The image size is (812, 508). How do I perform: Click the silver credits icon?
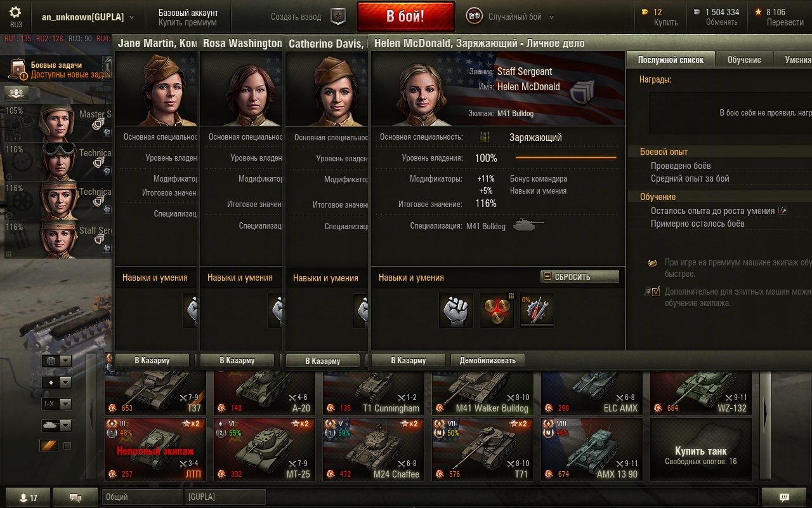[x=697, y=12]
